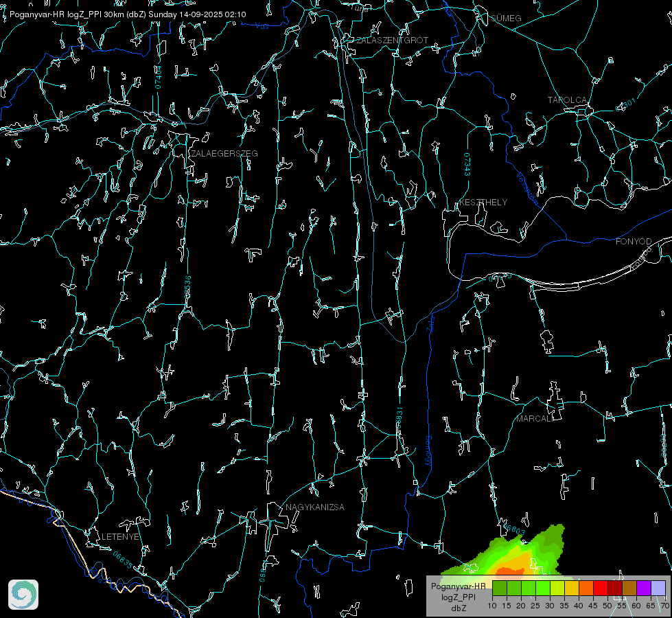Click the radar title and timestamp text
The width and height of the screenshot is (672, 618).
point(128,14)
